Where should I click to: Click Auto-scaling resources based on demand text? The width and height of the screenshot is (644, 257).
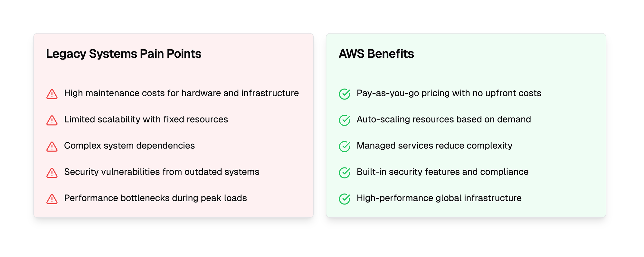point(444,119)
